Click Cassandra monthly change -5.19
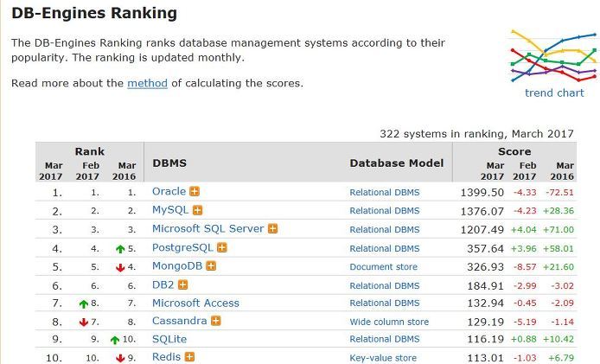The height and width of the screenshot is (364, 600). 525,322
